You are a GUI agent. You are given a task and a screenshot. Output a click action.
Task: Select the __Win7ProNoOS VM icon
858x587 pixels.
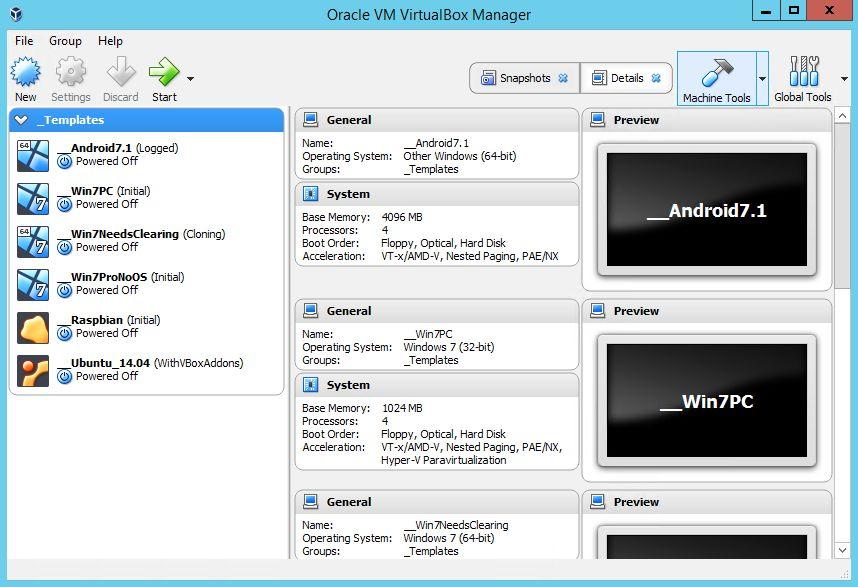click(33, 284)
